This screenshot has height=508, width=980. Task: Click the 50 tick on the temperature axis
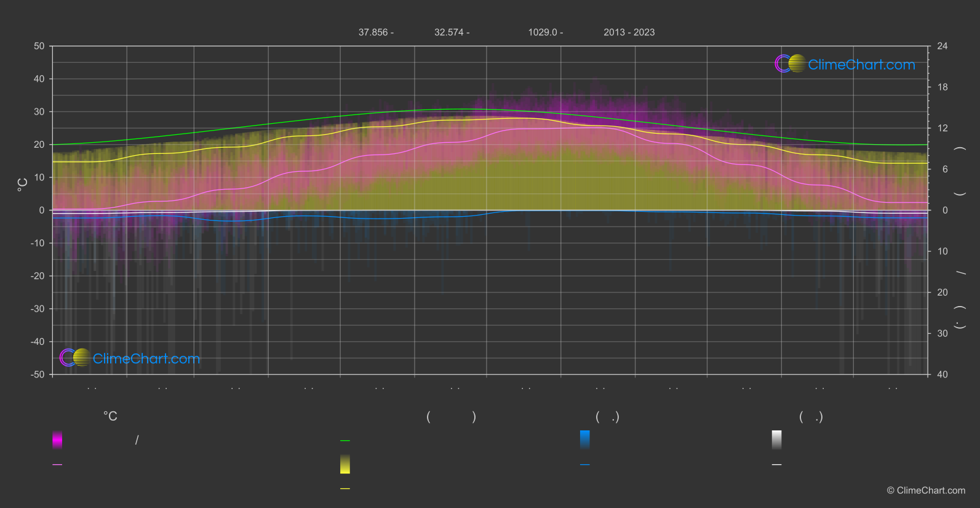point(39,46)
